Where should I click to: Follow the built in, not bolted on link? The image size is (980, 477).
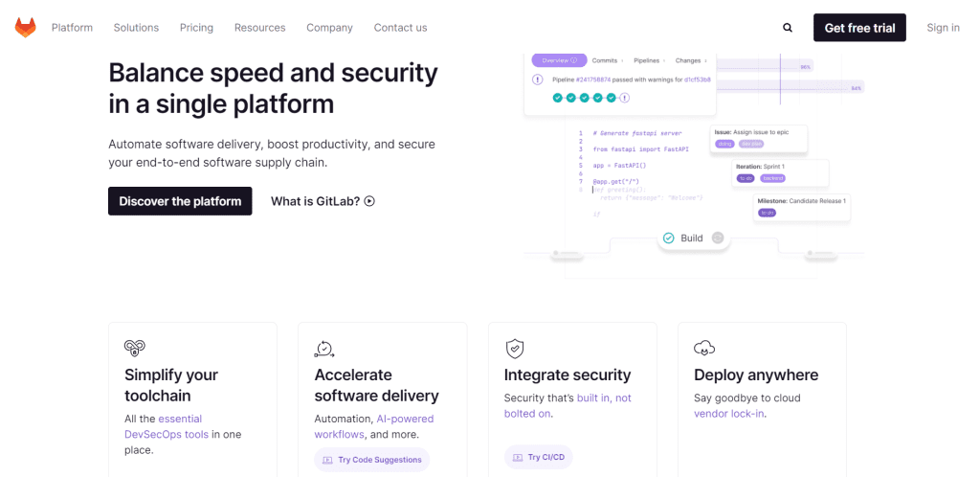[568, 406]
